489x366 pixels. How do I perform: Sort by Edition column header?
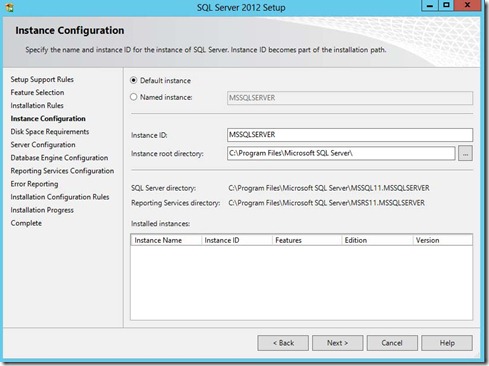(377, 240)
